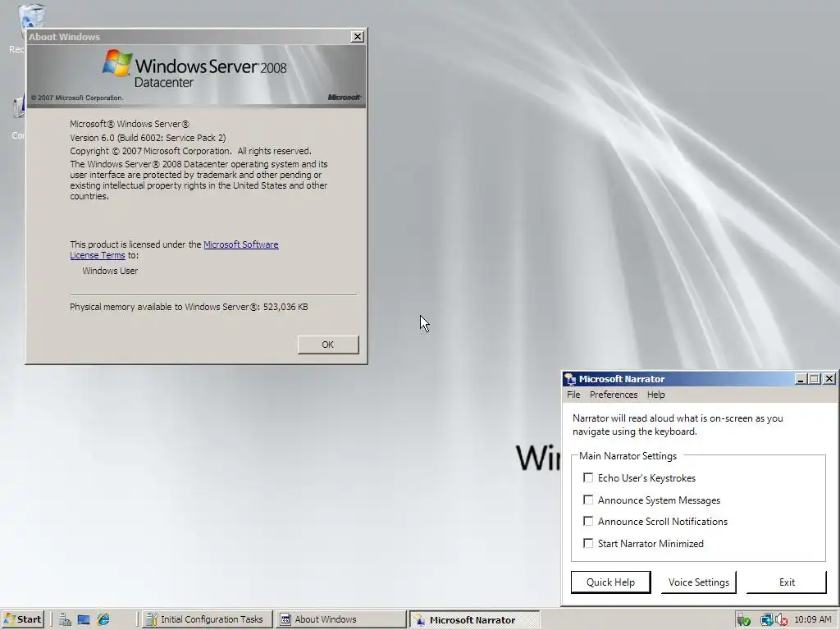Enable Echo User's Keystrokes
Screen dimensions: 840x630
click(x=588, y=477)
